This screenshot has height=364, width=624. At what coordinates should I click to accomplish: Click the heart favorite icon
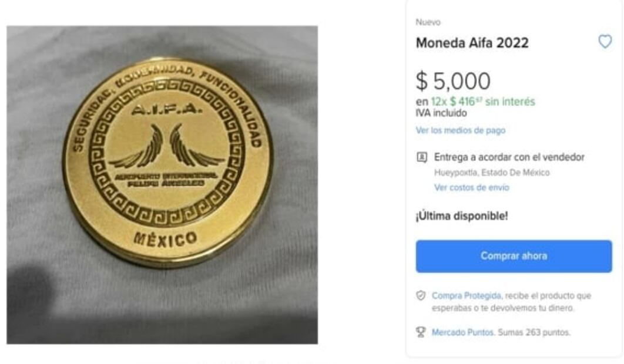[x=605, y=41]
